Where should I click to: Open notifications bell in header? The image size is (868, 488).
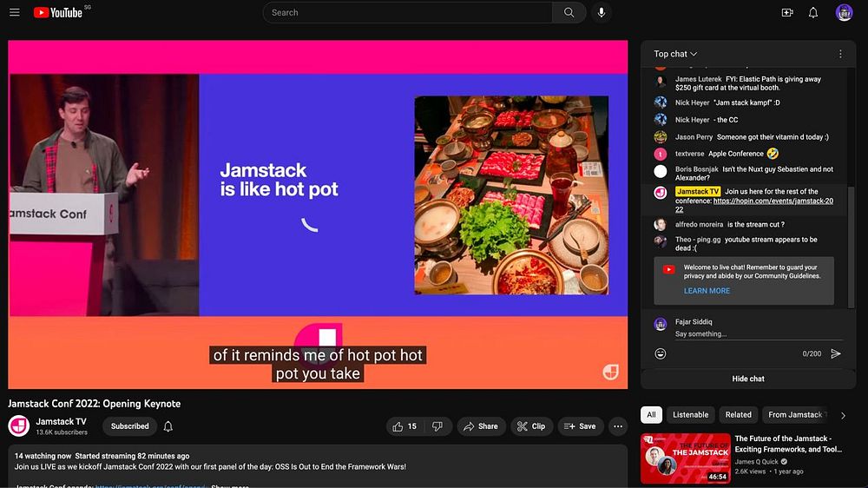[813, 12]
